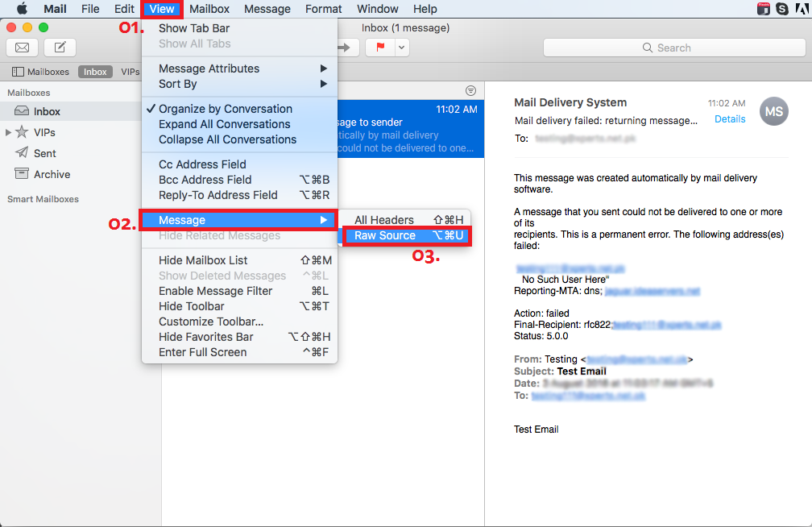
Task: Click the red flag toolbar button
Action: tap(380, 48)
